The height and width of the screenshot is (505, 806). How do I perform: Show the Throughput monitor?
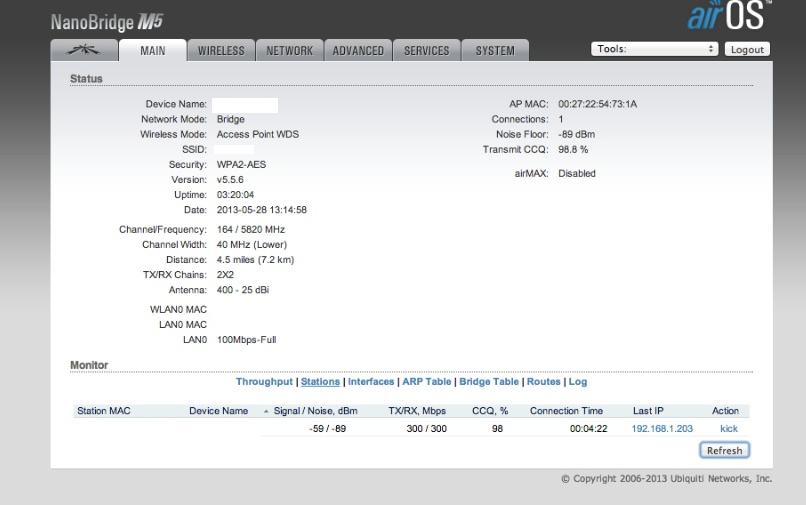click(264, 382)
